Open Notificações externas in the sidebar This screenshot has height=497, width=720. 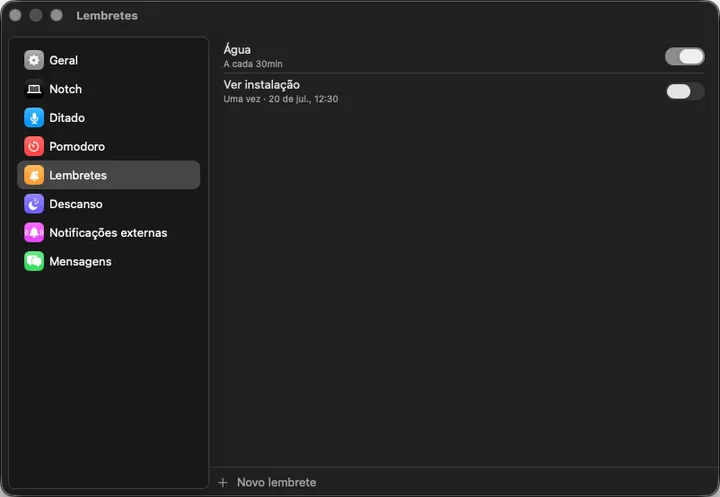tap(108, 232)
